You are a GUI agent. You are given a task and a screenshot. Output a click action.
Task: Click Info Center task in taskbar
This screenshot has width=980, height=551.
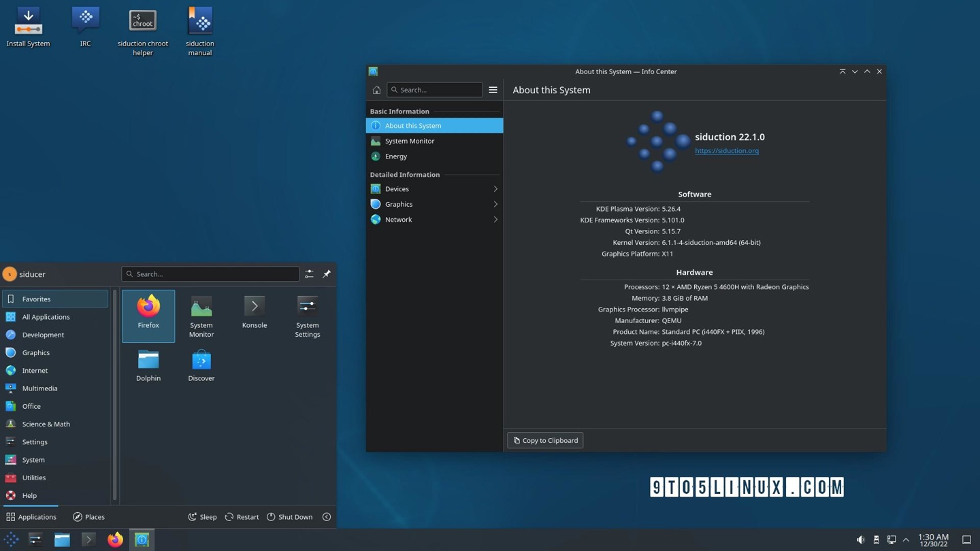pyautogui.click(x=142, y=539)
